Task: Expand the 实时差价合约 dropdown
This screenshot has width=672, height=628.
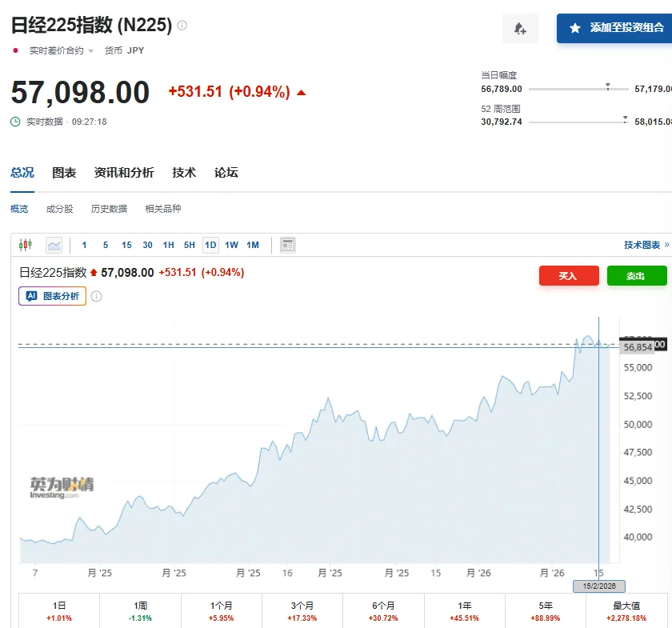Action: [90, 51]
